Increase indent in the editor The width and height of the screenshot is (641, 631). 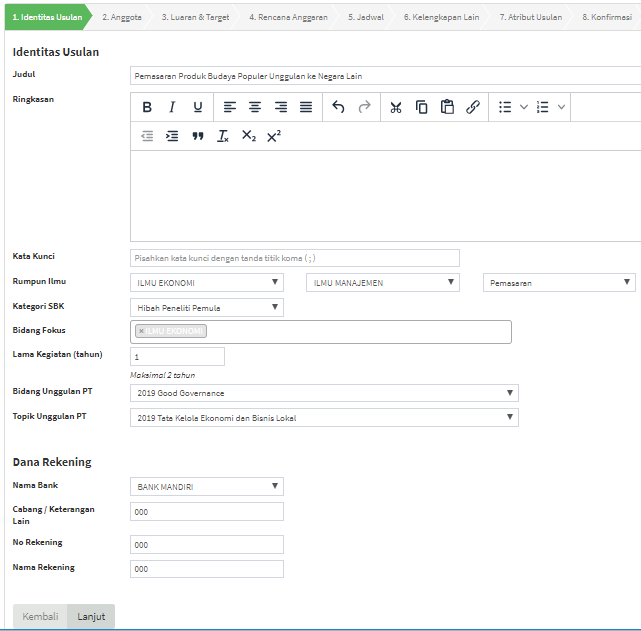click(x=172, y=136)
